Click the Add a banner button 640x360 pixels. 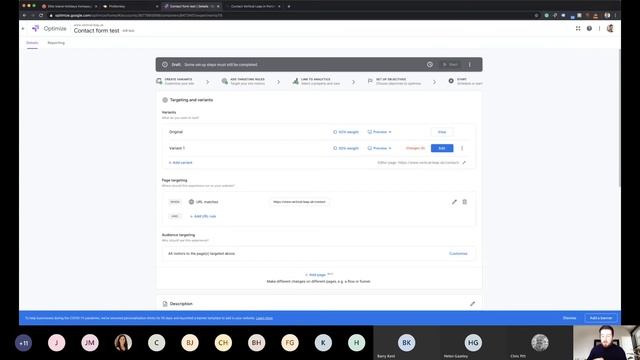click(x=601, y=318)
